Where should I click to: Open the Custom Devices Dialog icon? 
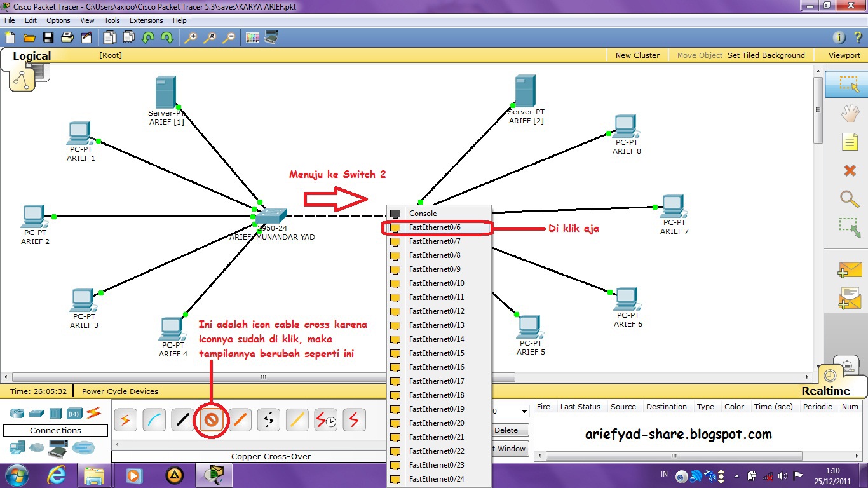pyautogui.click(x=271, y=37)
